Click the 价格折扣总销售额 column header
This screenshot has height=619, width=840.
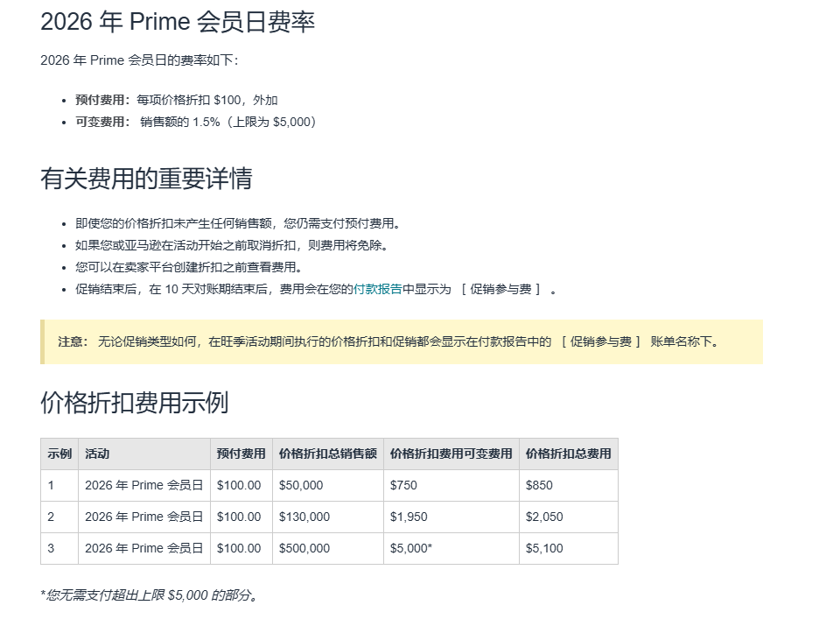pyautogui.click(x=327, y=454)
